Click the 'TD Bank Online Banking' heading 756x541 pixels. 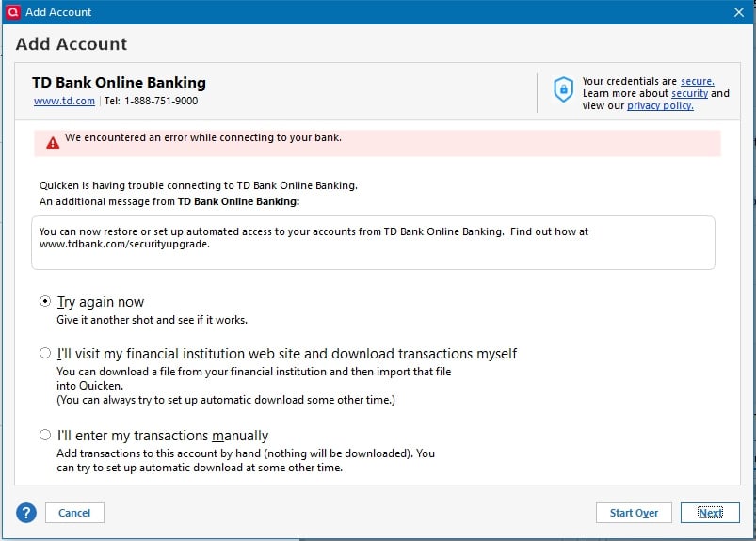point(119,83)
